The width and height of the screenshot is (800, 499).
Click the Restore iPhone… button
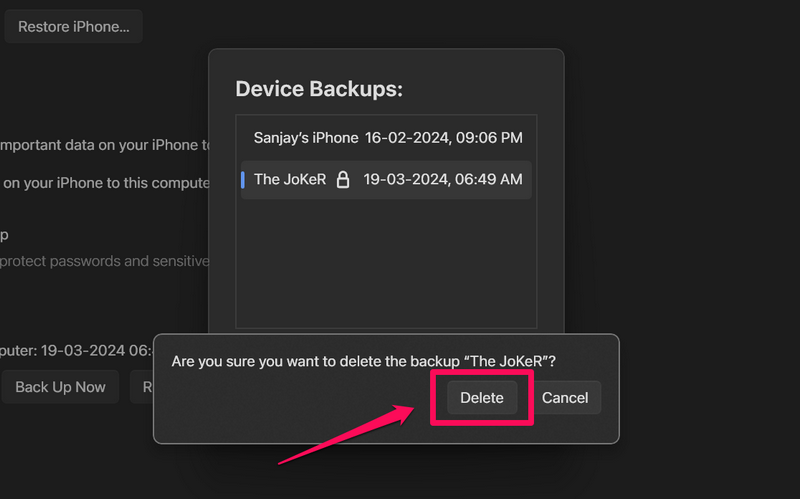coord(74,27)
